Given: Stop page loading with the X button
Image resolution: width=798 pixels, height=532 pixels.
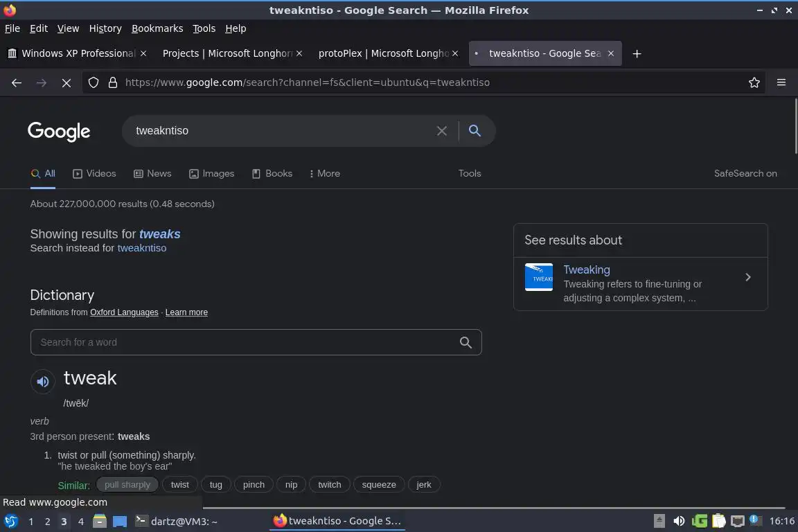Looking at the screenshot, I should click(66, 82).
